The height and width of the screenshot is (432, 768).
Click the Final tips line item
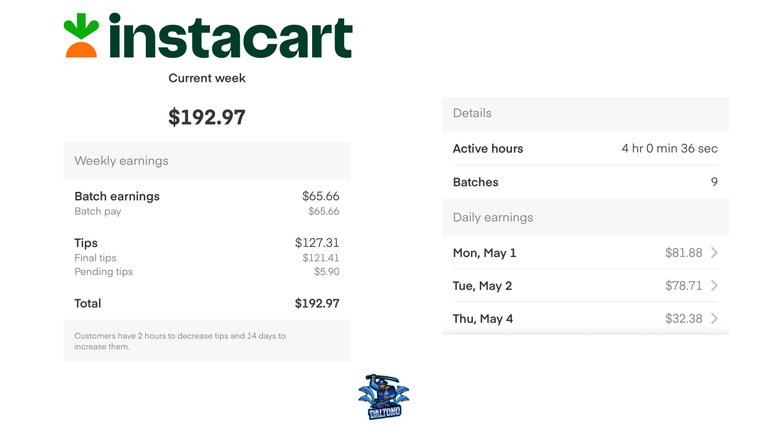click(x=207, y=258)
